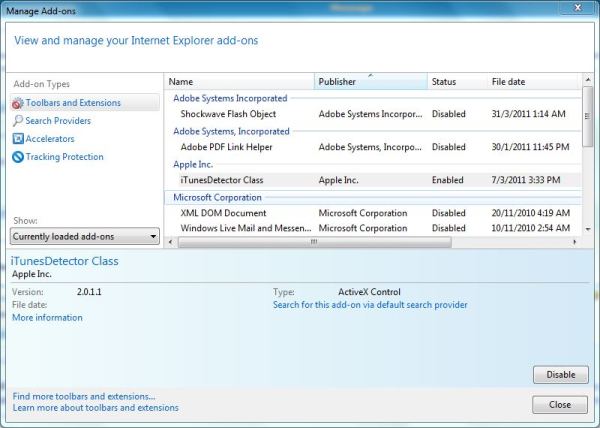Viewport: 600px width, 428px height.
Task: Click the 31/3/2011 1:14 AM file date
Action: [x=528, y=114]
